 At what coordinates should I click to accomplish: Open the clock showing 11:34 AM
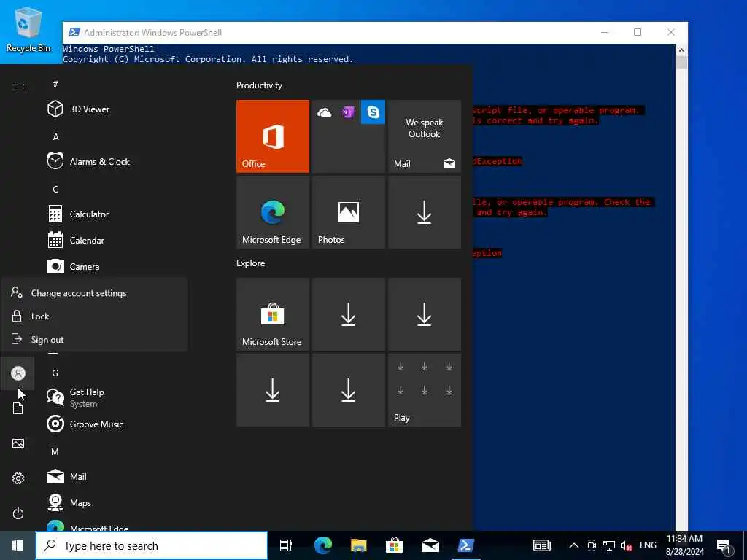pyautogui.click(x=684, y=545)
